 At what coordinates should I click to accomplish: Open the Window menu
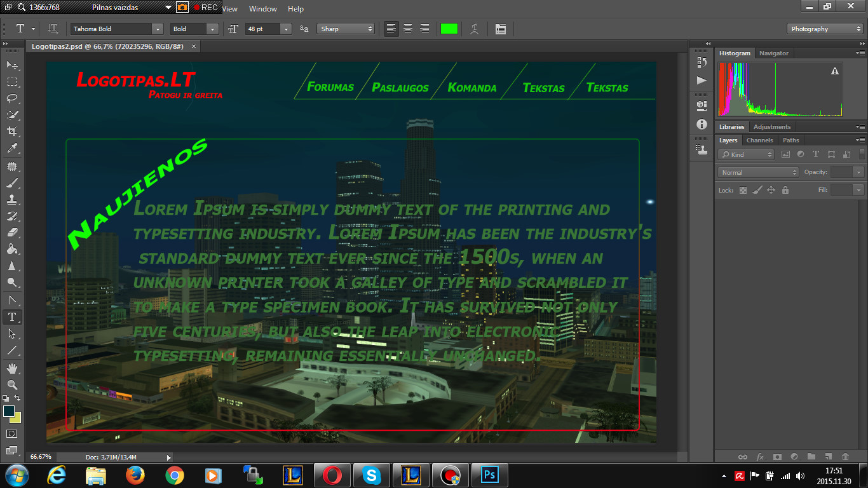(x=263, y=9)
